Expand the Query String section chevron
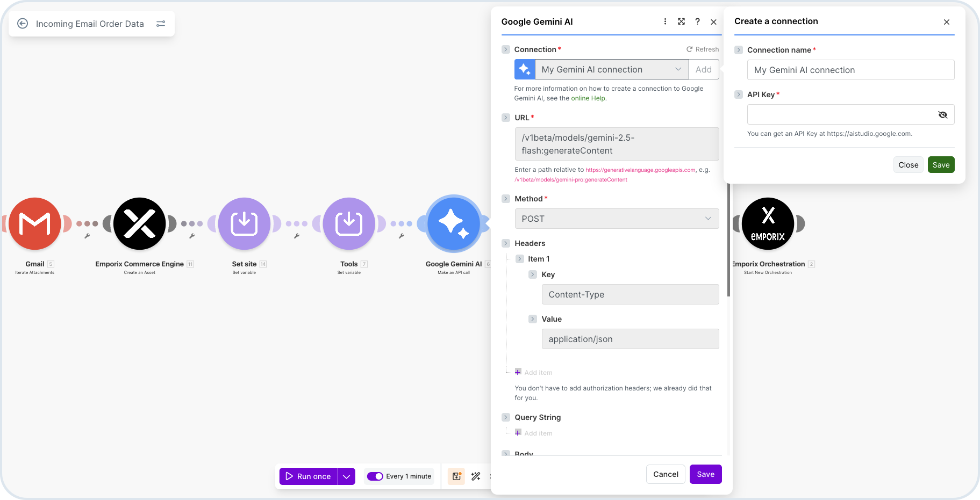The height and width of the screenshot is (500, 980). [x=506, y=417]
